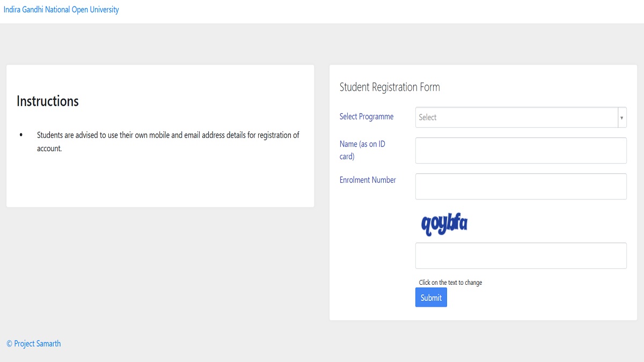Click into the Enrolment Number input box
644x362 pixels.
521,187
